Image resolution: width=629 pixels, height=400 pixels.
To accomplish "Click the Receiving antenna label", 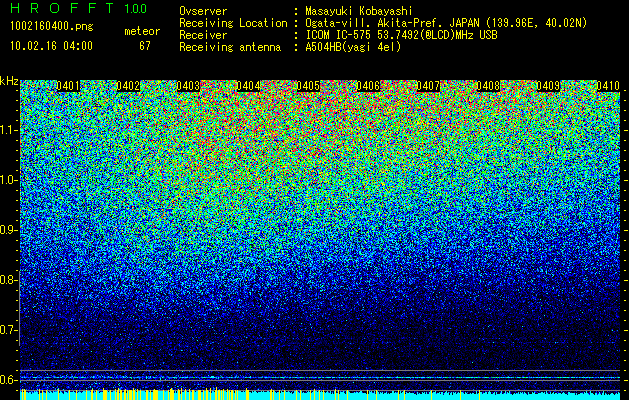I will click(x=230, y=47).
